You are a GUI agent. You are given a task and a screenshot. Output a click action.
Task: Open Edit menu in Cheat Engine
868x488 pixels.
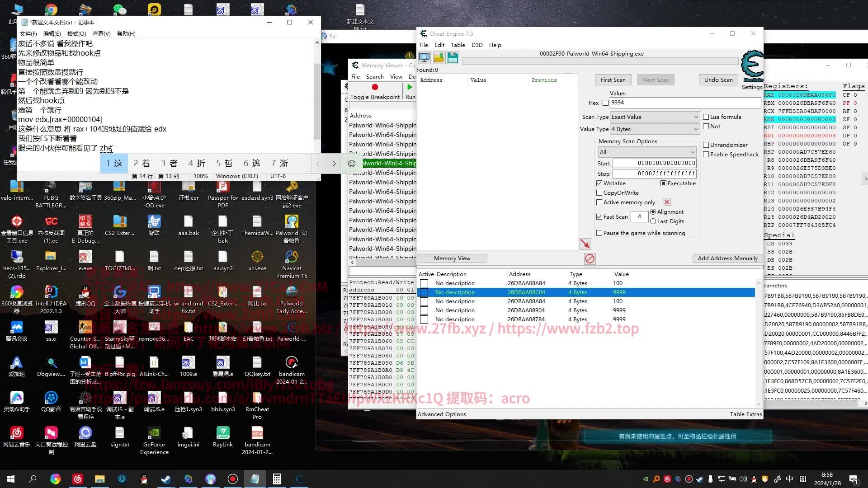[x=439, y=45]
